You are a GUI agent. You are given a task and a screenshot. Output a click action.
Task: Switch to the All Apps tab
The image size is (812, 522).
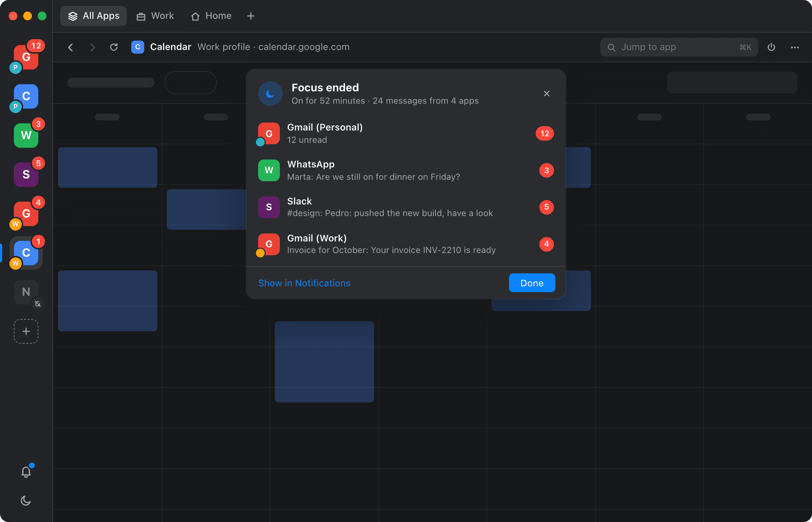point(94,16)
